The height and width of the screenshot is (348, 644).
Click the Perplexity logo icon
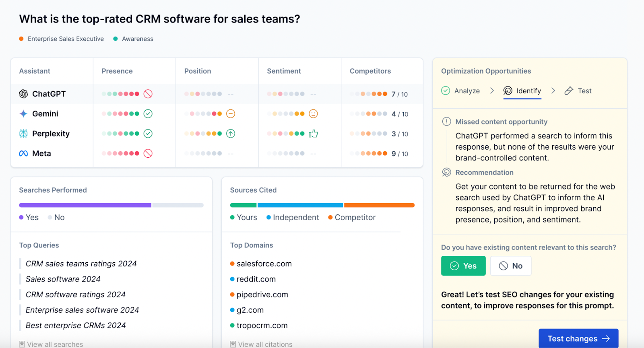point(23,134)
